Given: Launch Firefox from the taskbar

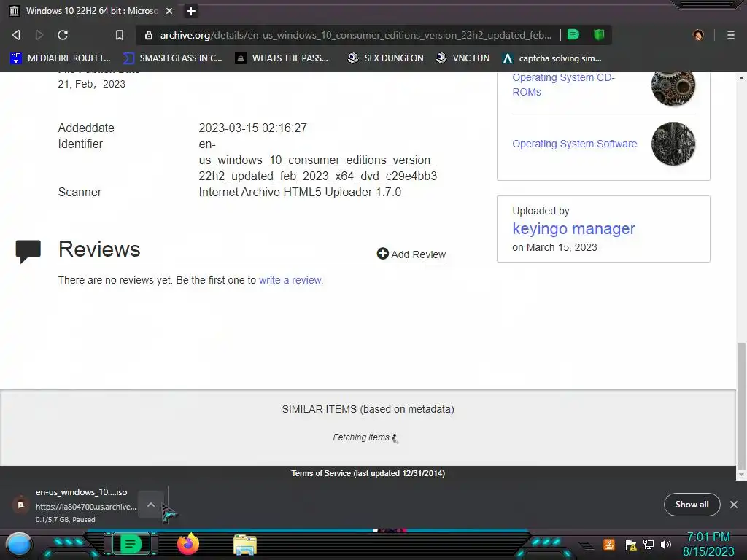Looking at the screenshot, I should (188, 544).
